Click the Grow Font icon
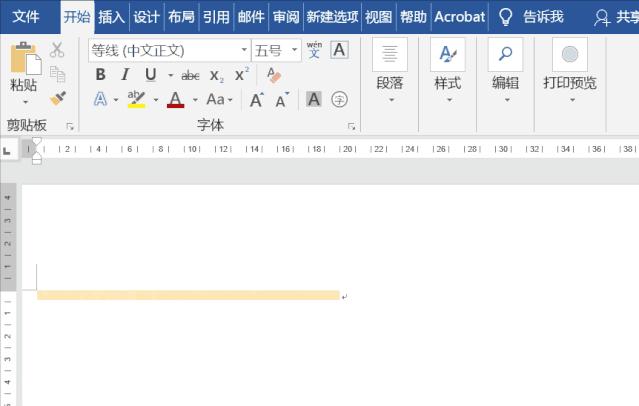The width and height of the screenshot is (639, 406). point(256,100)
